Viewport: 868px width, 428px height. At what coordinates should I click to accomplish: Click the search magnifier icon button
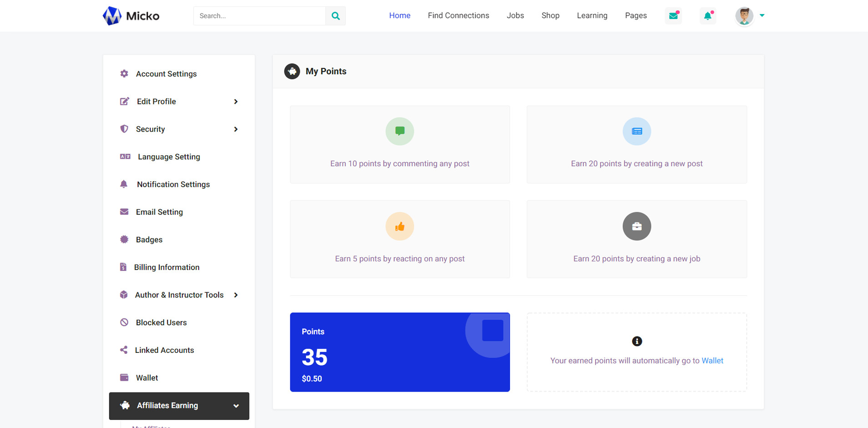335,16
